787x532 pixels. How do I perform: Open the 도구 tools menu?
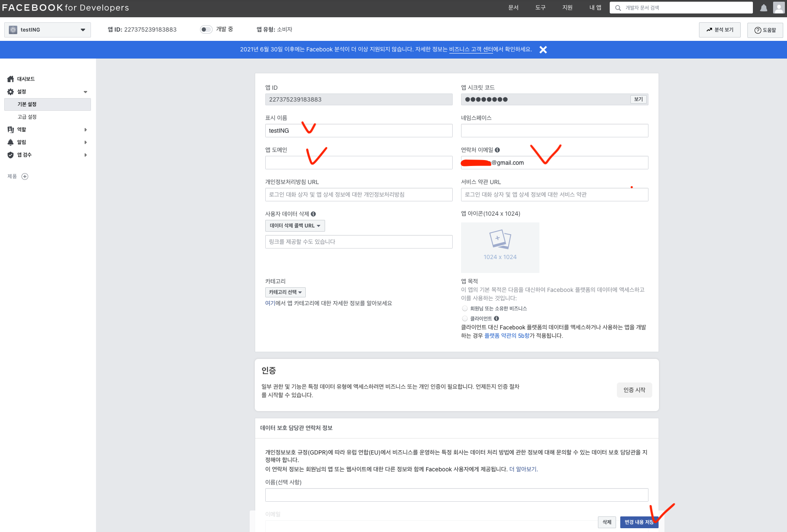540,8
